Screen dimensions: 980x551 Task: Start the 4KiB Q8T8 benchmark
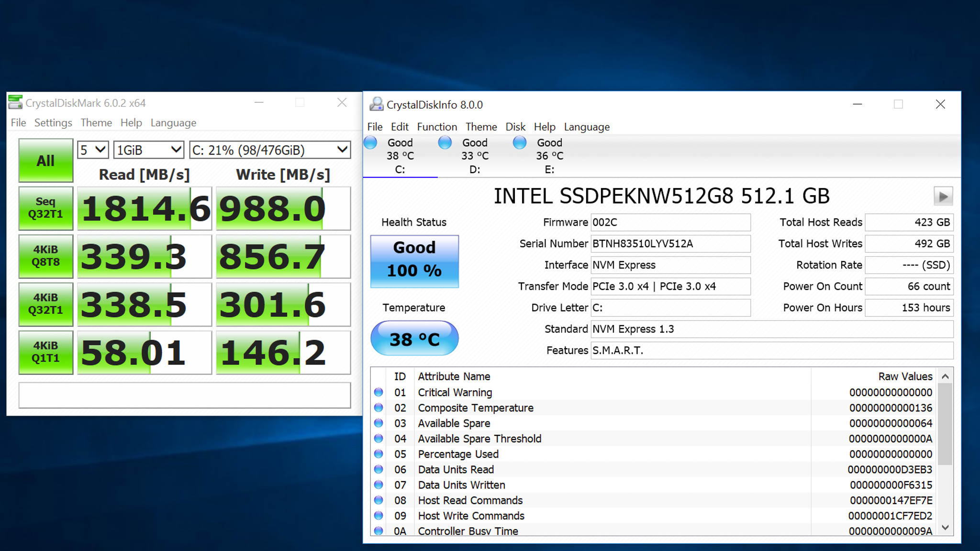(46, 256)
